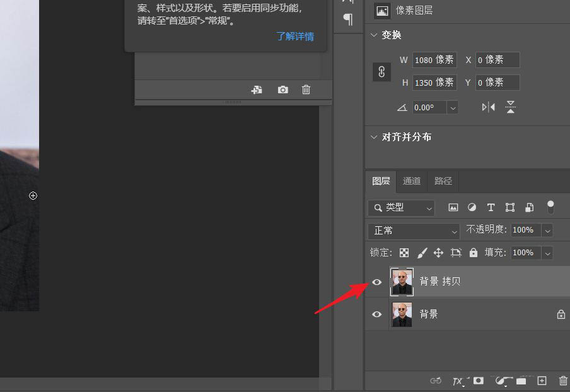The width and height of the screenshot is (570, 392).
Task: Open the 填充 fill slider dropdown arrow
Action: 547,253
